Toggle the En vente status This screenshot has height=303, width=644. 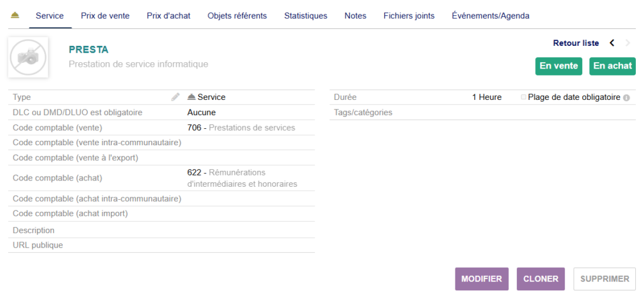tap(558, 66)
